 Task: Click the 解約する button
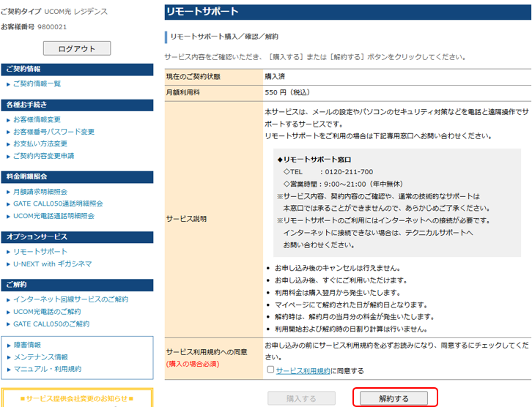point(394,398)
